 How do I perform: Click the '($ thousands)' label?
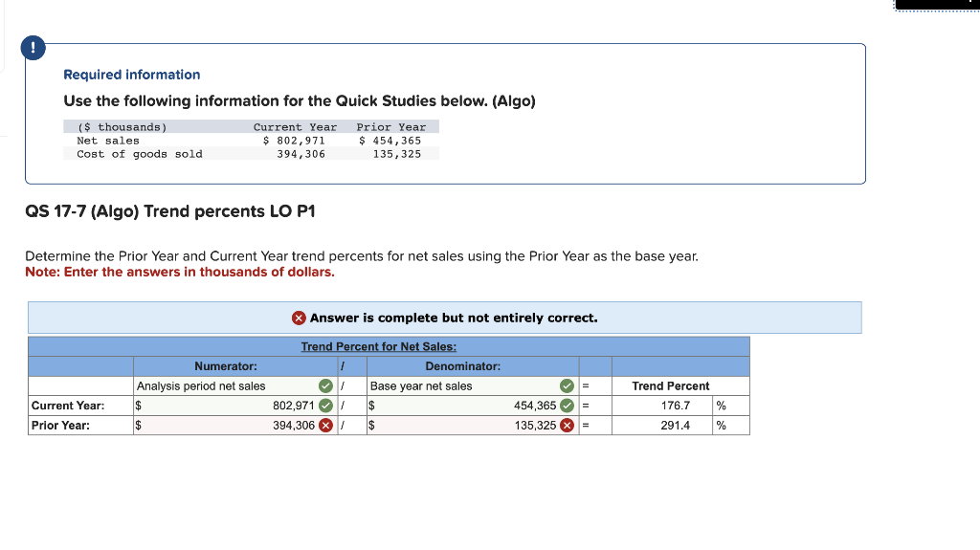(122, 127)
